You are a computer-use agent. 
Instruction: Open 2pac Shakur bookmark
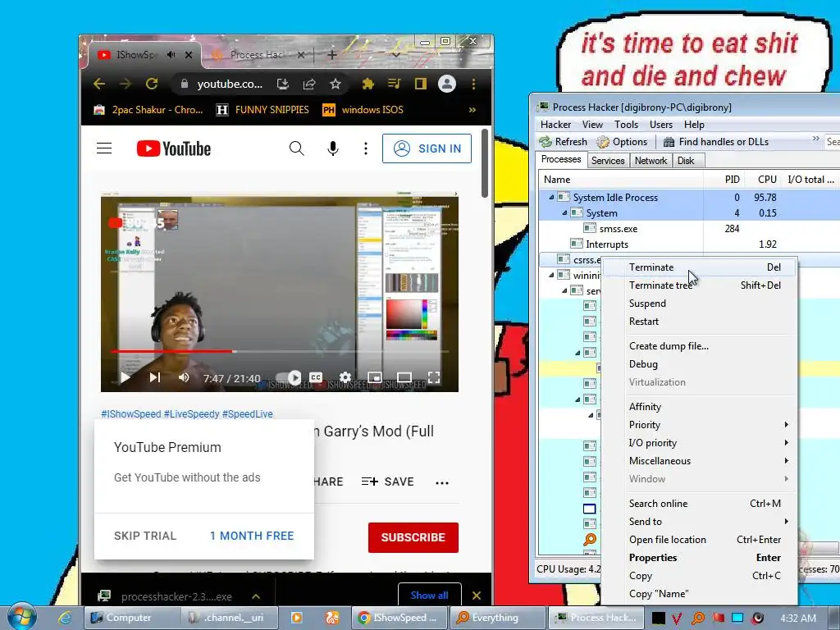pyautogui.click(x=148, y=110)
